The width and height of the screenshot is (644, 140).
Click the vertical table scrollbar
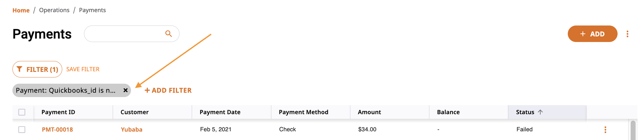coord(633,130)
